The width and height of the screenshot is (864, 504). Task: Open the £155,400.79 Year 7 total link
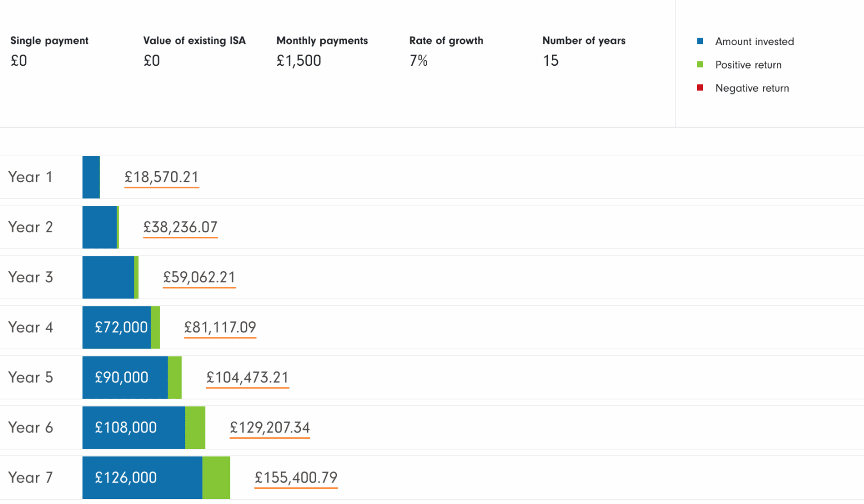tap(296, 478)
